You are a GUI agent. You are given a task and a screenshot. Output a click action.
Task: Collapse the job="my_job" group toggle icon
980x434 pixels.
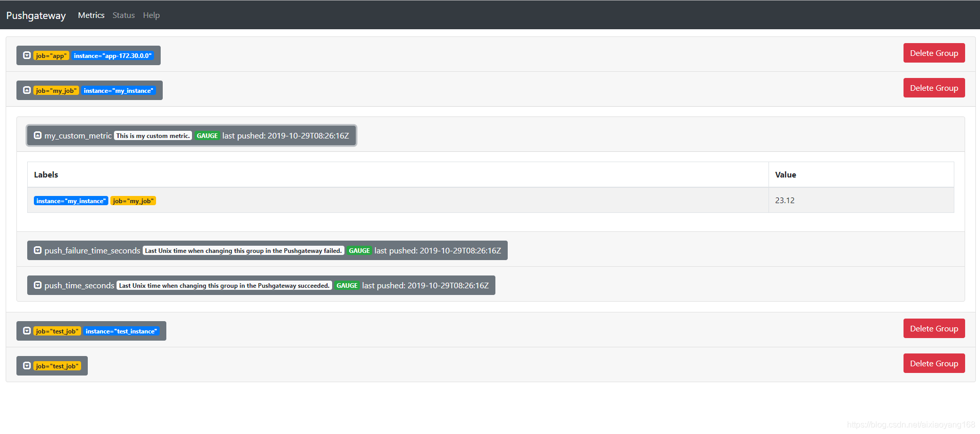[x=27, y=90]
